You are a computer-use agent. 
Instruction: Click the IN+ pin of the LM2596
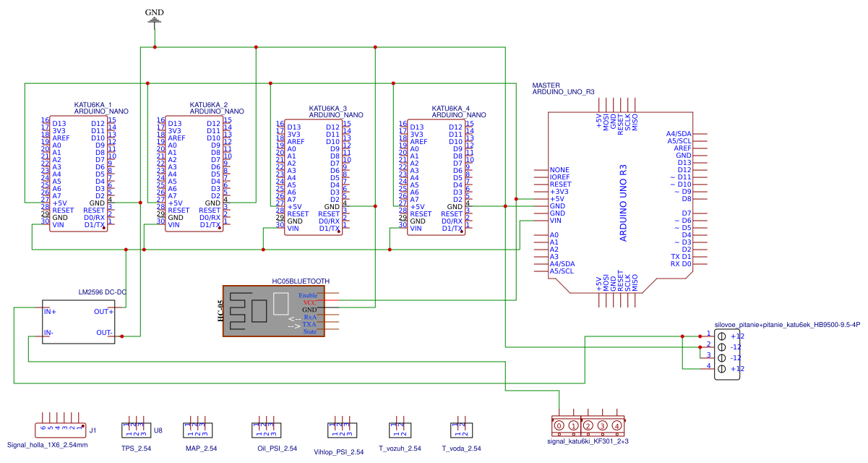click(x=51, y=311)
